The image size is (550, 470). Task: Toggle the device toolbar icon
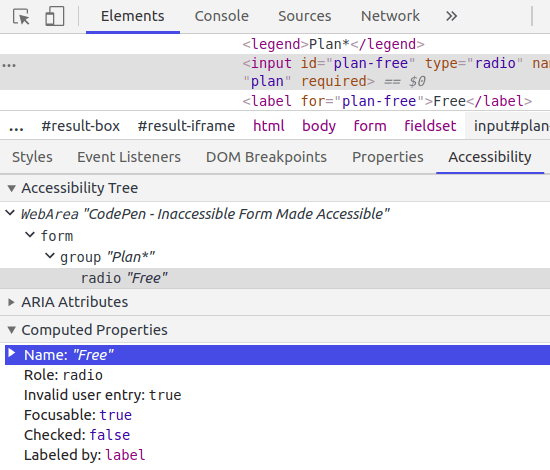[55, 16]
